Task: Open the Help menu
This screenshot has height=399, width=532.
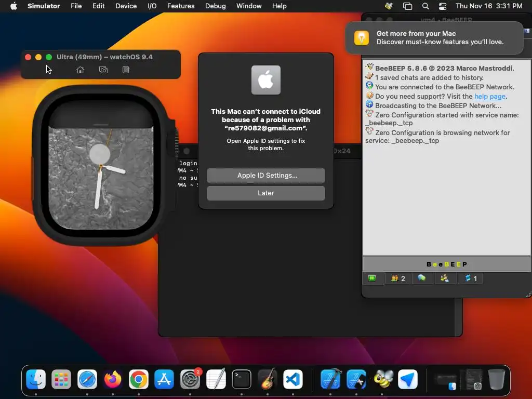Action: [279, 6]
